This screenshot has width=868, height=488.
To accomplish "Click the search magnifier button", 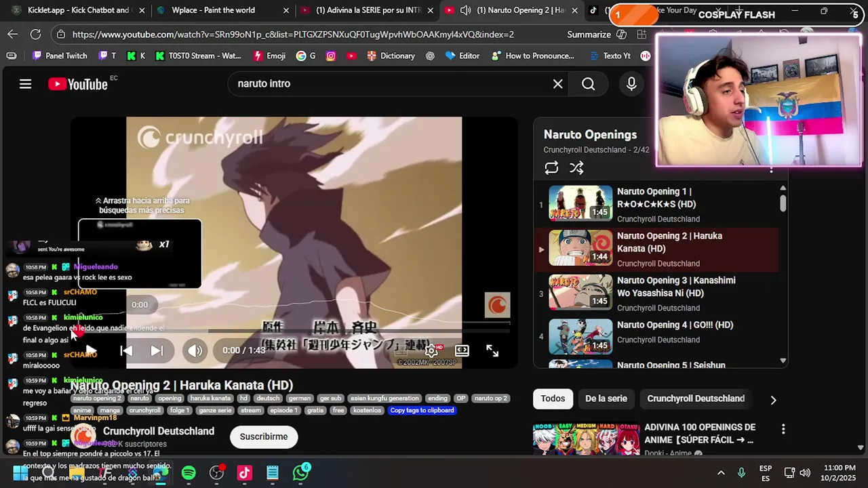I will [589, 84].
